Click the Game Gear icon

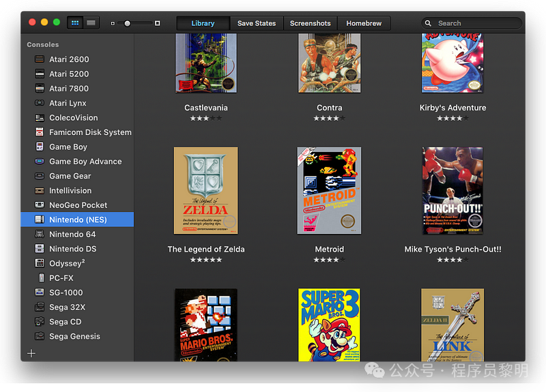[40, 176]
